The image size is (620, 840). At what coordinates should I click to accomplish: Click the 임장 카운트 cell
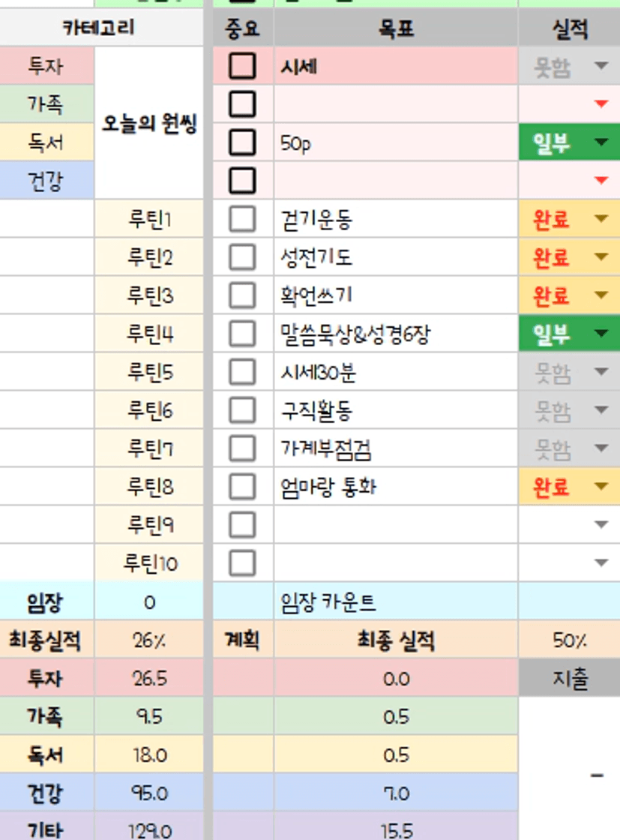click(395, 601)
